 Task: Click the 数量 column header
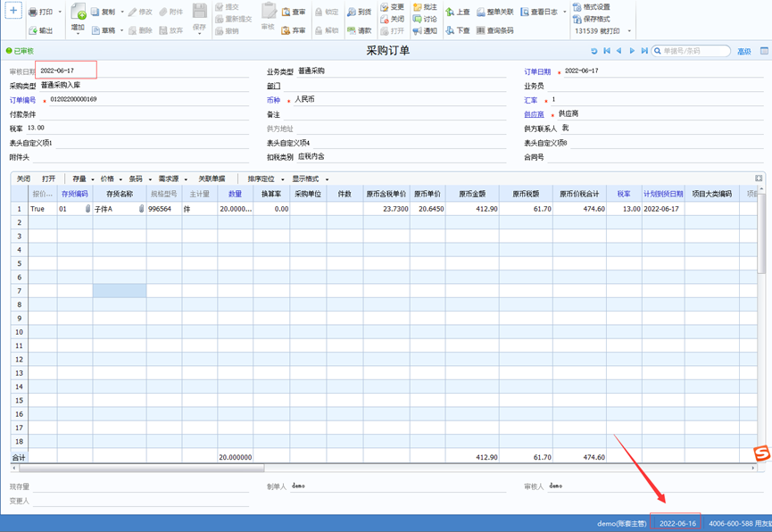pos(235,194)
